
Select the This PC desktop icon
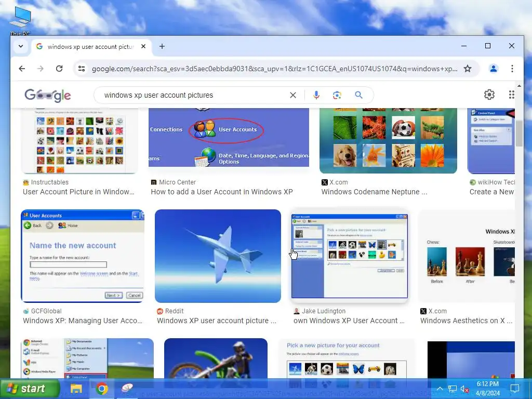(20, 21)
